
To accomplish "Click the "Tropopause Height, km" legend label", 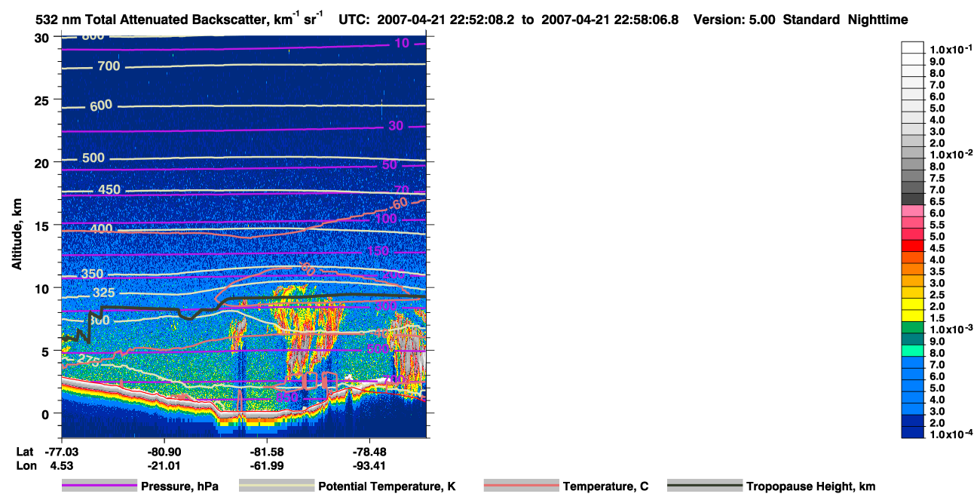I will pos(810,486).
